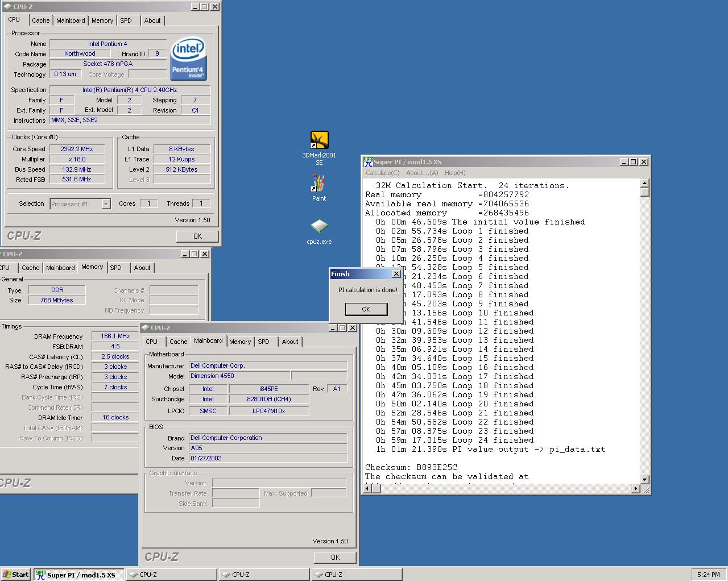Click the Specification field text

[x=130, y=90]
